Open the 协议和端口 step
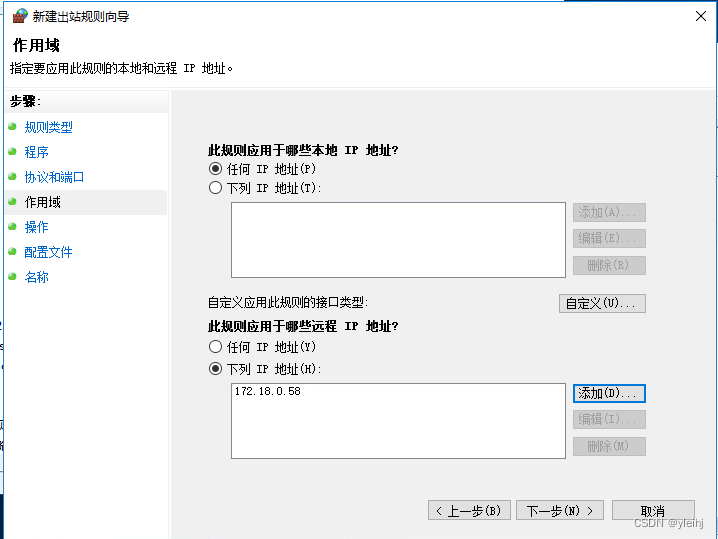Image resolution: width=718 pixels, height=539 pixels. point(54,177)
